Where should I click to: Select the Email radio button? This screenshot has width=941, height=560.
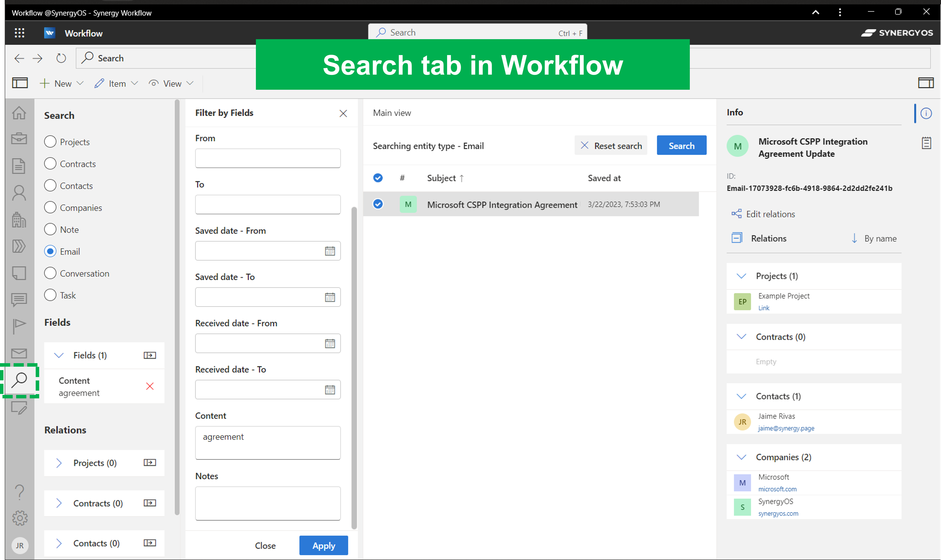click(x=50, y=251)
